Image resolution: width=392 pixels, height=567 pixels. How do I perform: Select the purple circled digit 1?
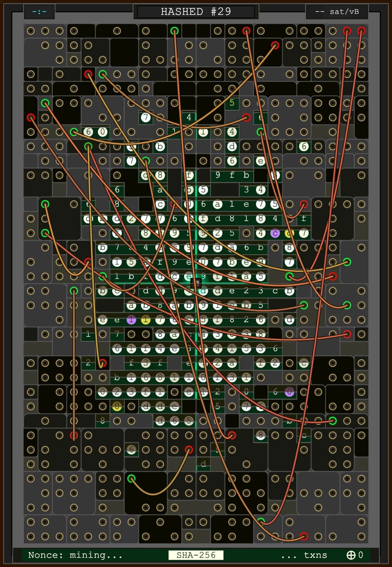click(131, 320)
